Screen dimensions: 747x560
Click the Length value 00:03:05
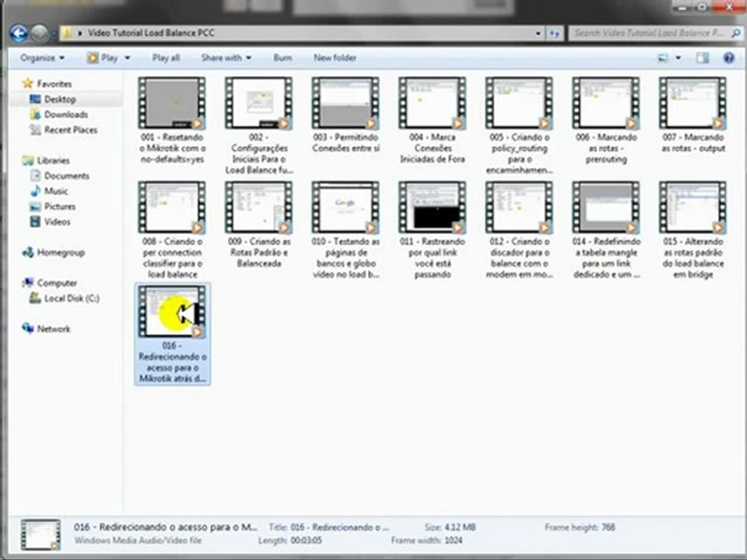click(x=307, y=541)
